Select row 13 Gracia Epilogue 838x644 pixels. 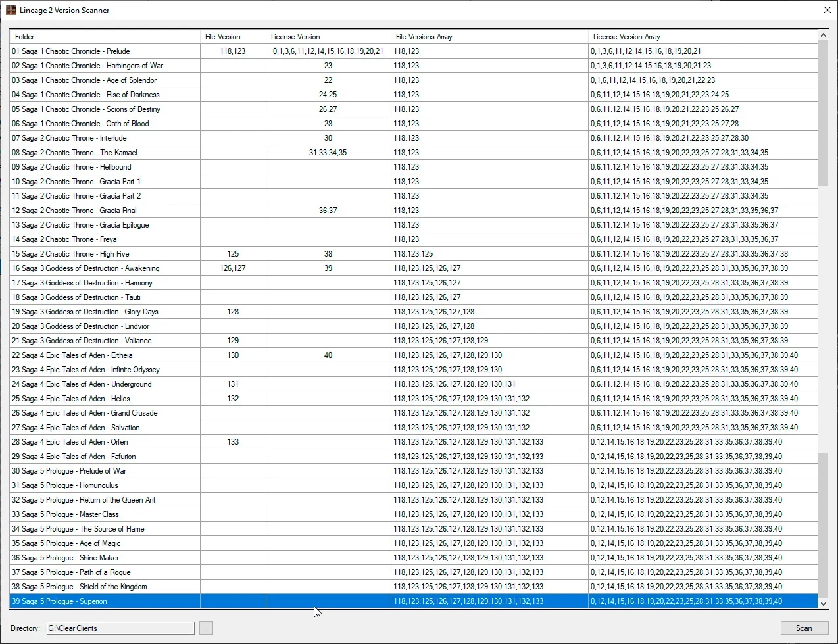(413, 225)
